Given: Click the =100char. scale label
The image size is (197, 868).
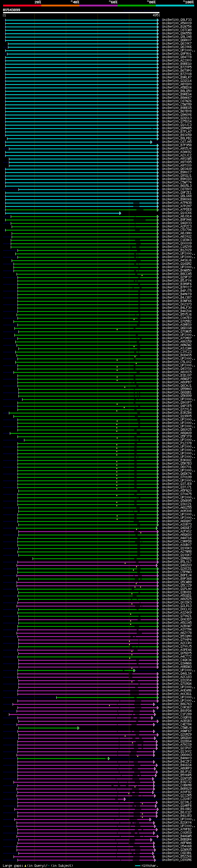Looking at the screenshot, I should pos(150,866).
